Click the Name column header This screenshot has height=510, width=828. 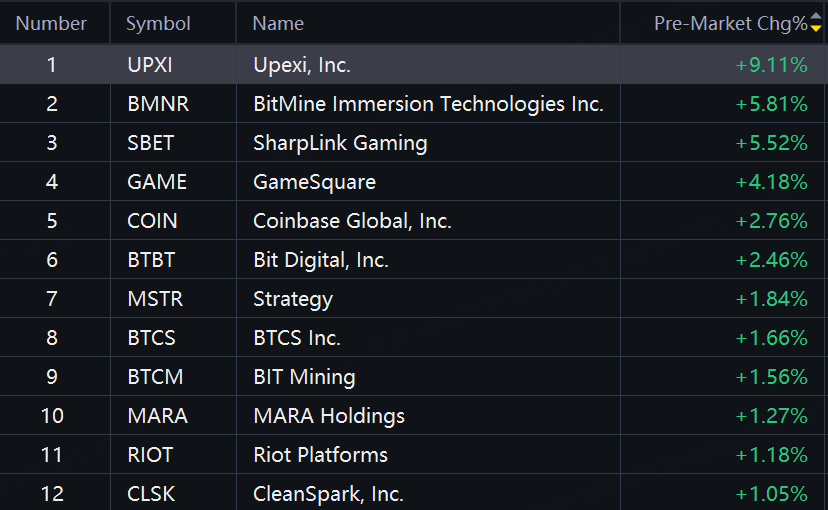click(x=278, y=23)
